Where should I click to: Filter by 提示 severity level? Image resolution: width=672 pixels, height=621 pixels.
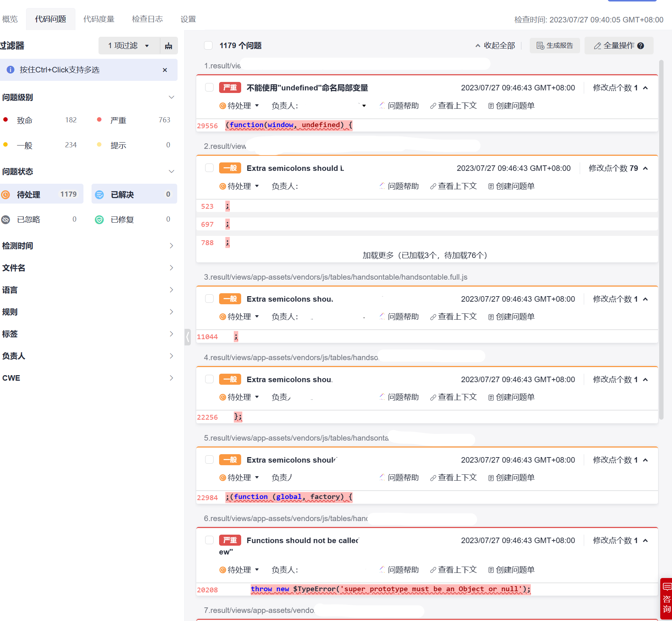coord(134,145)
